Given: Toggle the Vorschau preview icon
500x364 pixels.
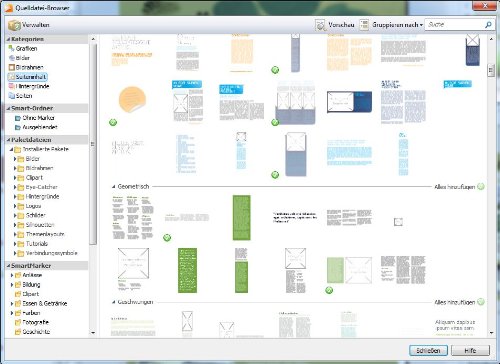Looking at the screenshot, I should 320,25.
